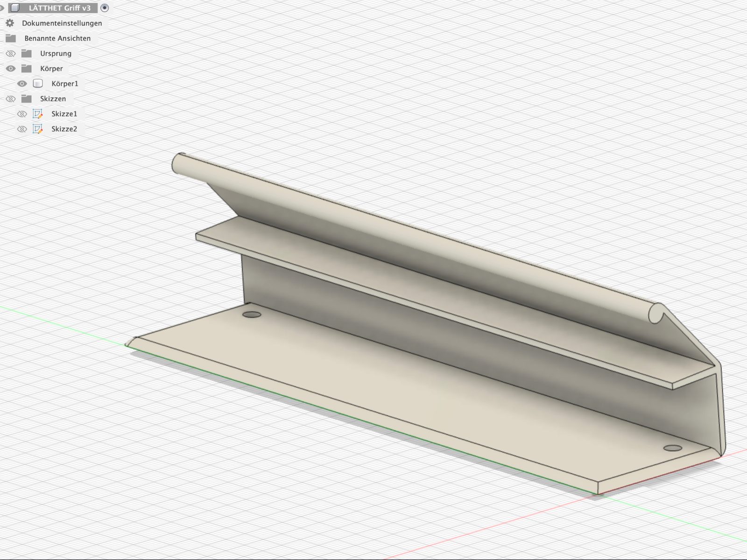Click the Dokumenteinstellungen gear icon
The image size is (747, 560).
pos(10,23)
